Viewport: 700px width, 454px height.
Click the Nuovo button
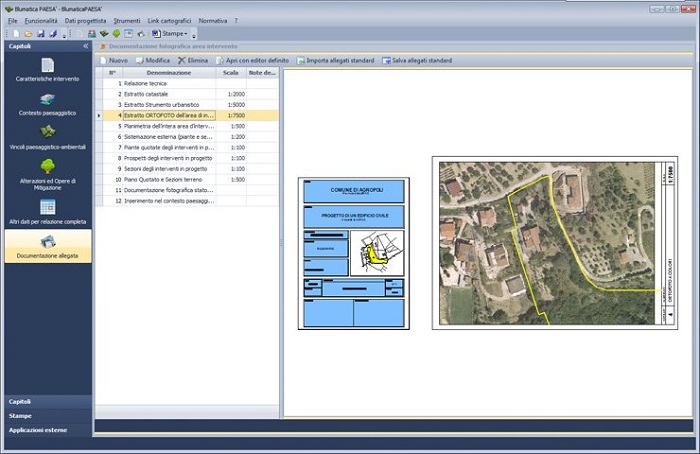pyautogui.click(x=113, y=60)
